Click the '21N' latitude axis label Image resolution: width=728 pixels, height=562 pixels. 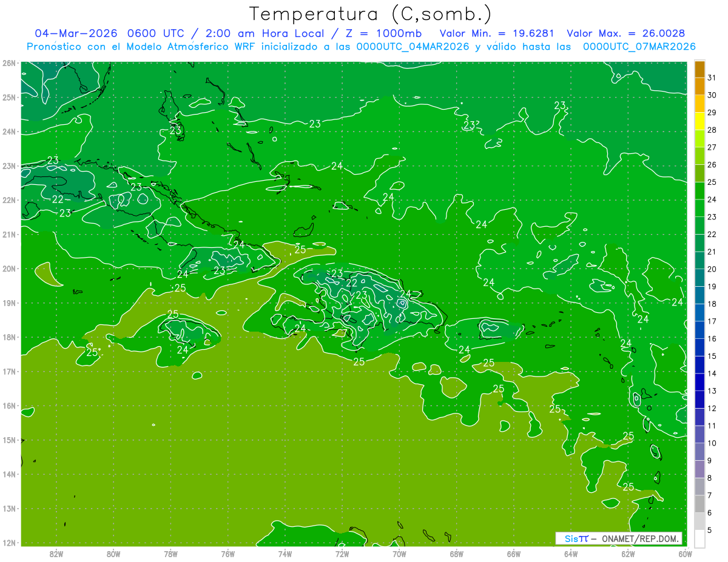(x=8, y=234)
